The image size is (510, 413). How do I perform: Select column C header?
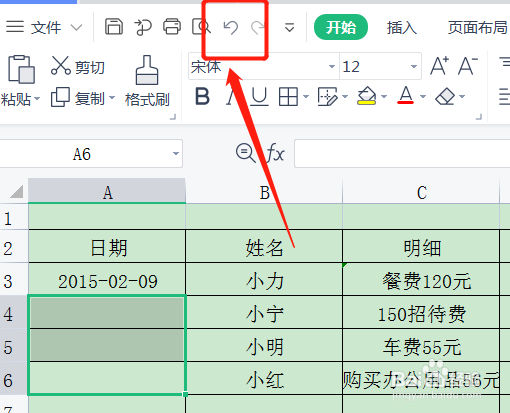tap(421, 191)
